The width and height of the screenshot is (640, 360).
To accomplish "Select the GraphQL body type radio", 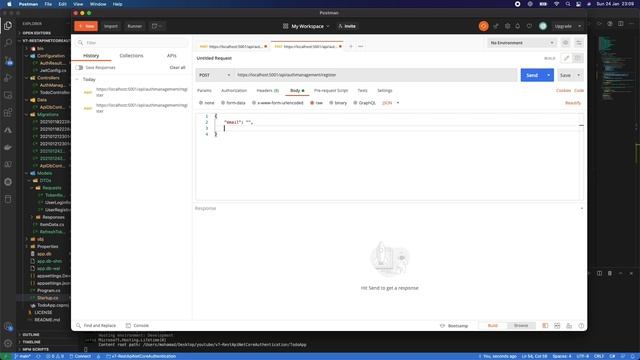I will 355,103.
